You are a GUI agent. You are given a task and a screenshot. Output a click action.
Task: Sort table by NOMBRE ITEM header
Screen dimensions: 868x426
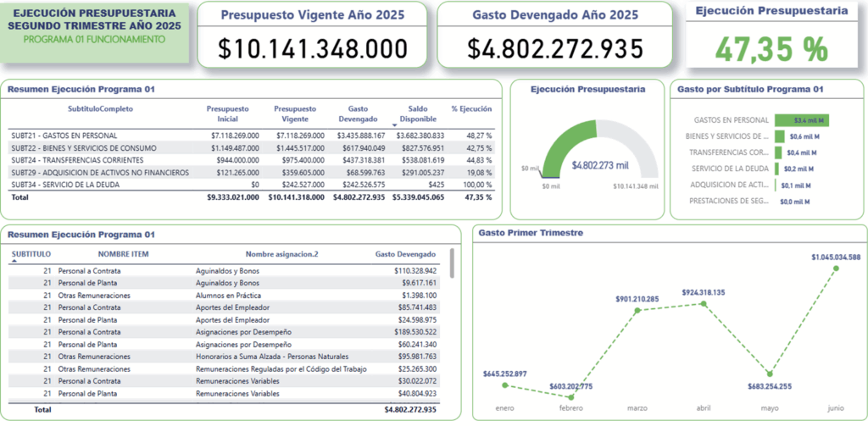(x=123, y=254)
